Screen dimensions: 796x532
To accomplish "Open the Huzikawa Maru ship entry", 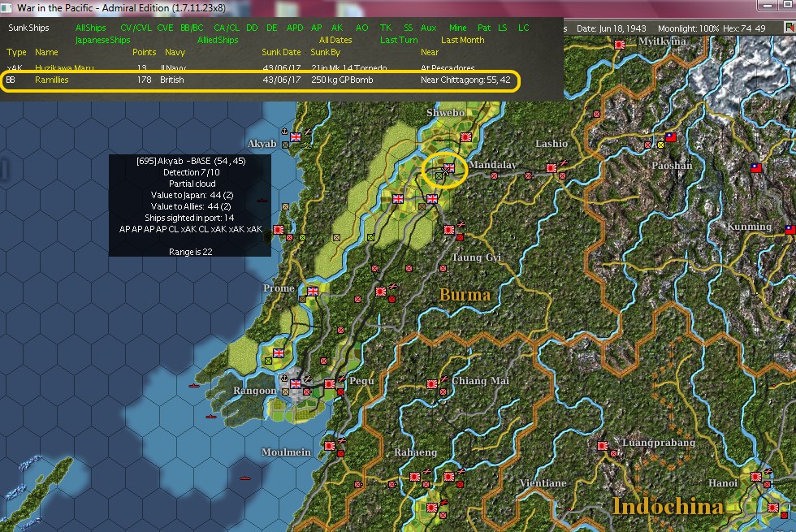I will click(64, 68).
